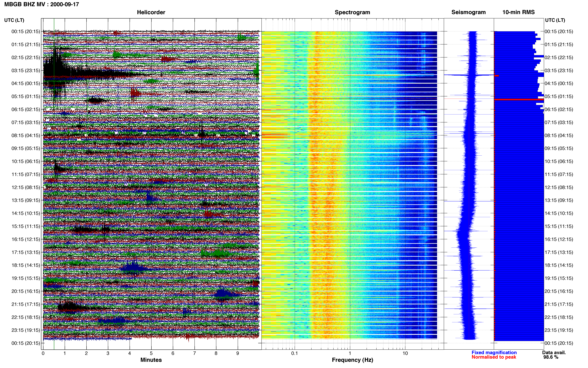Select the 'Helicorder' panel heading
This screenshot has width=588, height=368.
point(151,12)
